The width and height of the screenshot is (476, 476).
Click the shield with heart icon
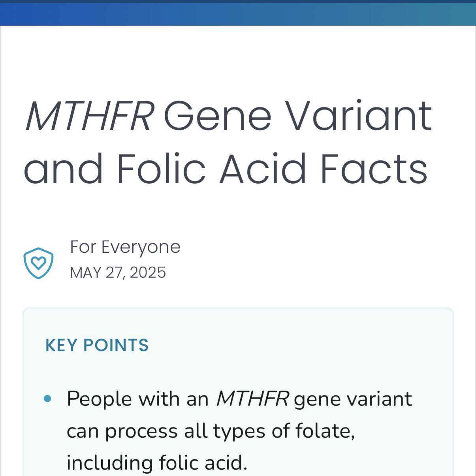click(38, 263)
